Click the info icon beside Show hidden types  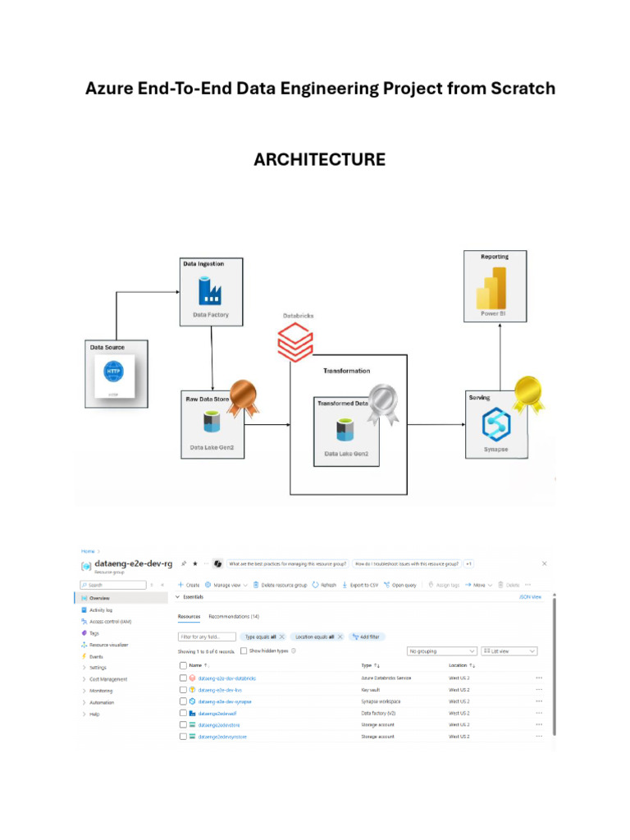pyautogui.click(x=294, y=651)
